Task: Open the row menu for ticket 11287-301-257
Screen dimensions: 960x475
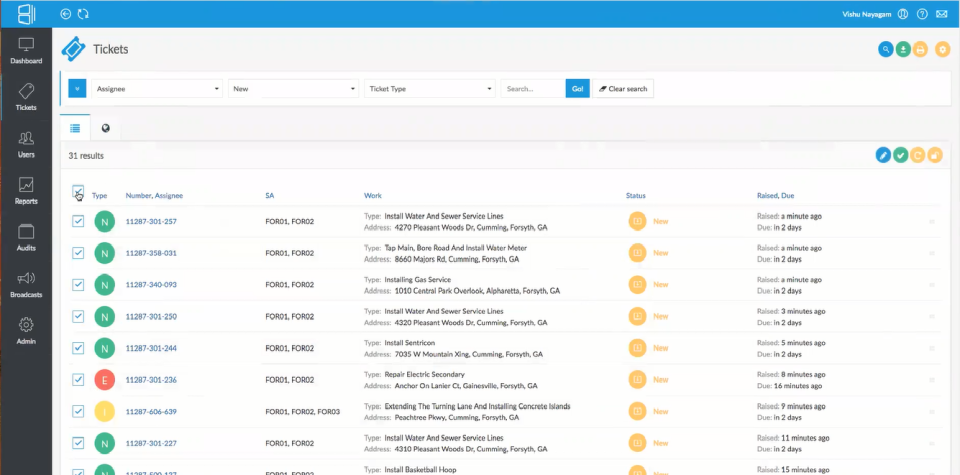Action: click(x=932, y=222)
